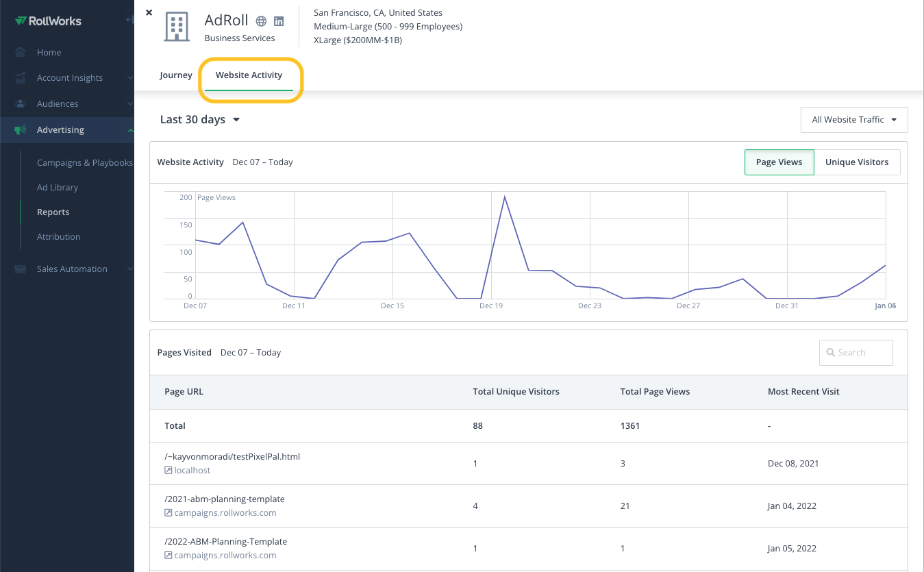Click the Sales Automation envelope icon
This screenshot has height=572, width=924.
coord(21,269)
